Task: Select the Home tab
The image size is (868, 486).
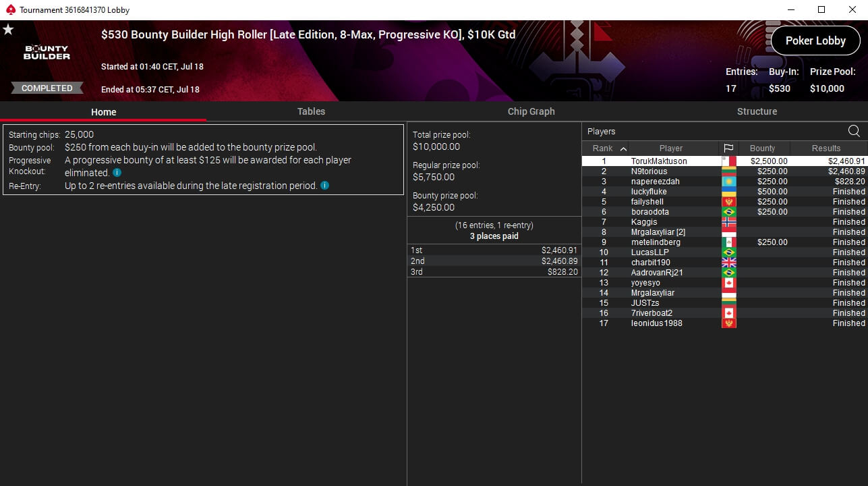Action: 104,112
